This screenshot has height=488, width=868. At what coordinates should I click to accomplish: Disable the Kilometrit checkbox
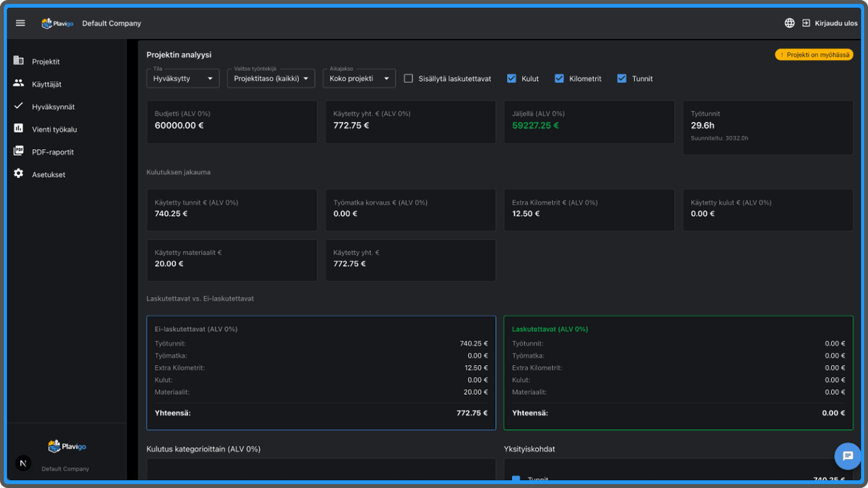pyautogui.click(x=559, y=78)
